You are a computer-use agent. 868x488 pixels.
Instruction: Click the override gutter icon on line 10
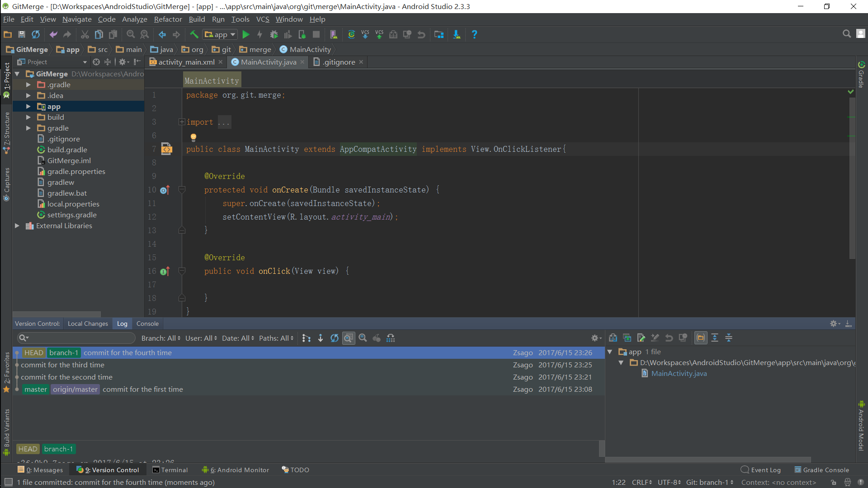[165, 190]
